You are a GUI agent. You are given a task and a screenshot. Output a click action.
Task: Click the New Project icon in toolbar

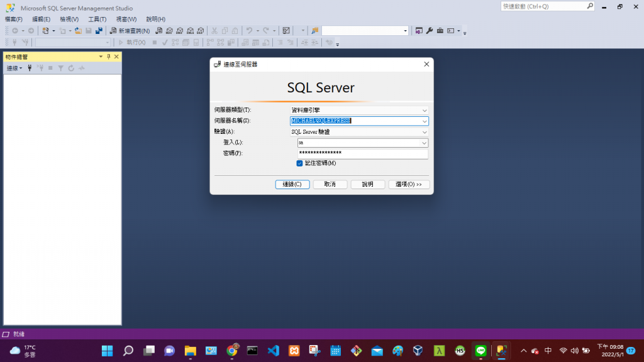(45, 31)
